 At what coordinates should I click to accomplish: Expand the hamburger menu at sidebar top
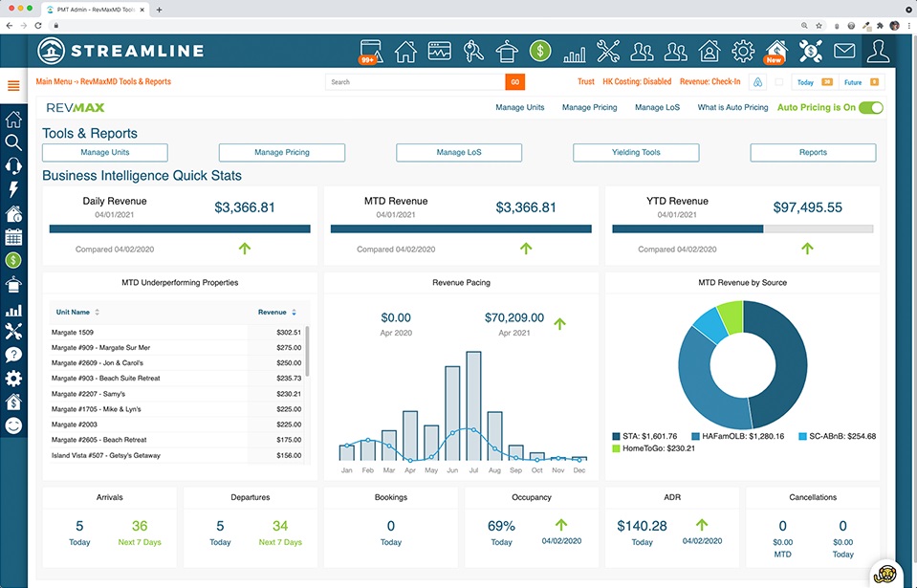point(12,85)
